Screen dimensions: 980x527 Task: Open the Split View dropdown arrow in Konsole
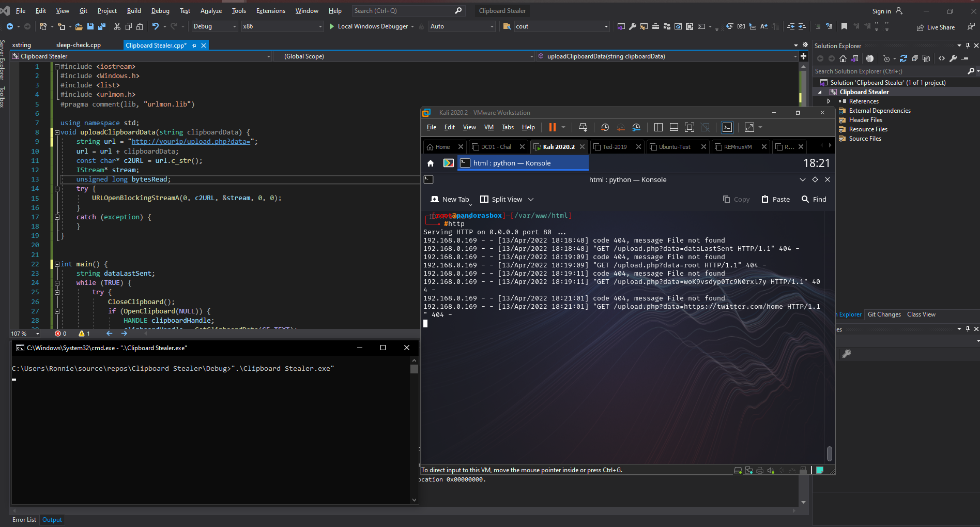point(531,200)
